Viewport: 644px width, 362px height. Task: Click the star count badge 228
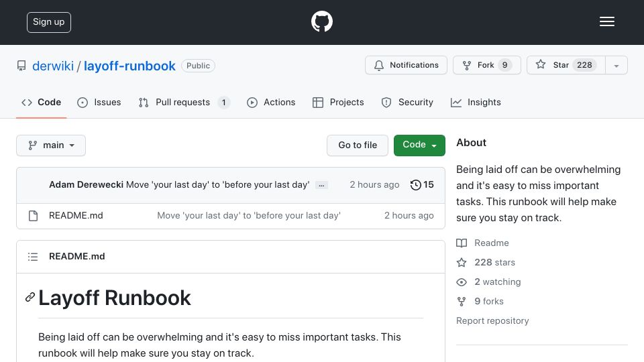point(584,65)
